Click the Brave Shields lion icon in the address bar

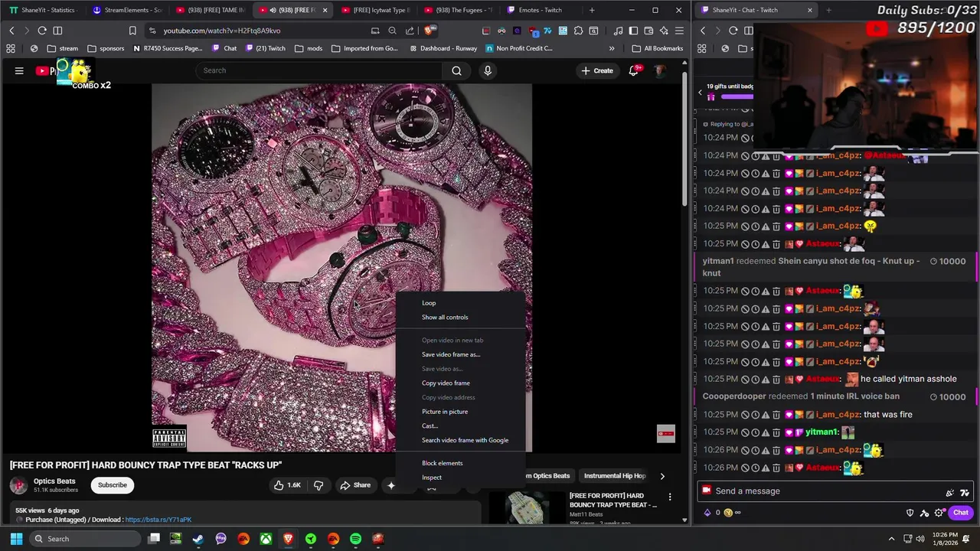click(430, 31)
